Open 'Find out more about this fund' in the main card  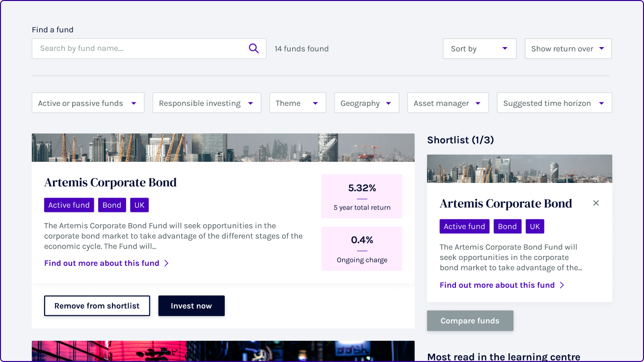[x=102, y=263]
